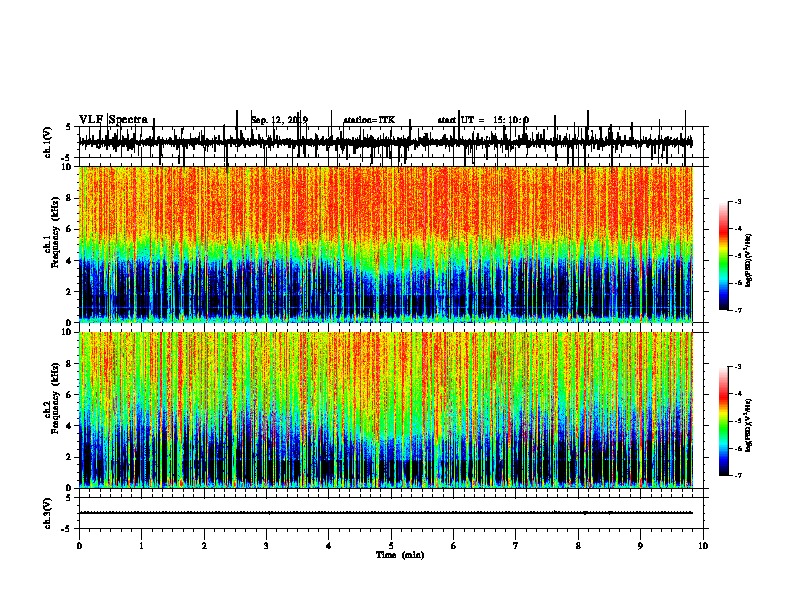The height and width of the screenshot is (612, 792).
Task: Click the "VLF Spectra" title text
Action: coord(113,120)
